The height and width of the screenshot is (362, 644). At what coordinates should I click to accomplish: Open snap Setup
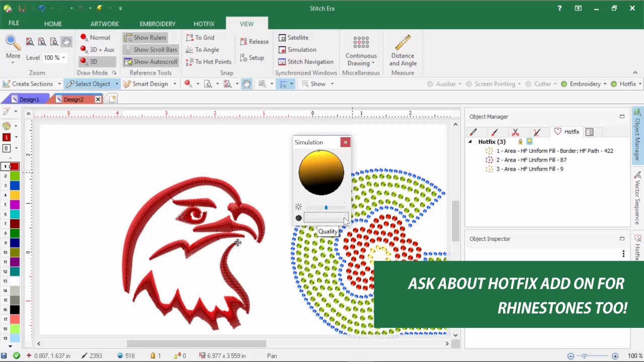tap(252, 58)
